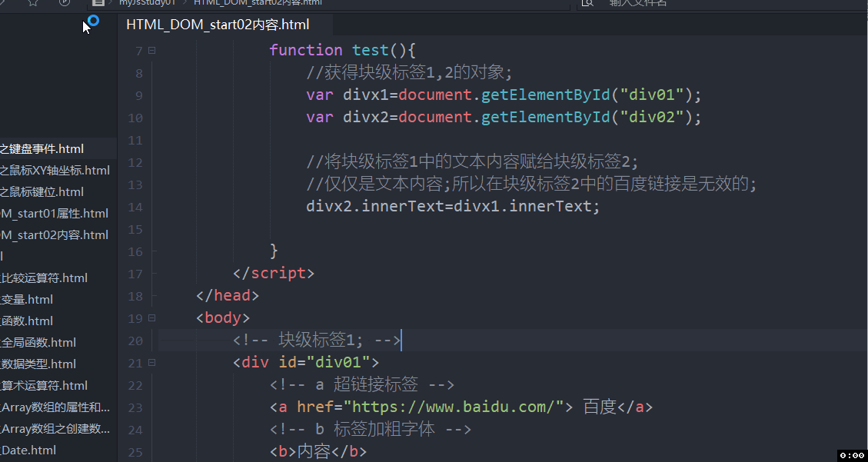
Task: Open the Array数组的属性和... file
Action: [55, 407]
